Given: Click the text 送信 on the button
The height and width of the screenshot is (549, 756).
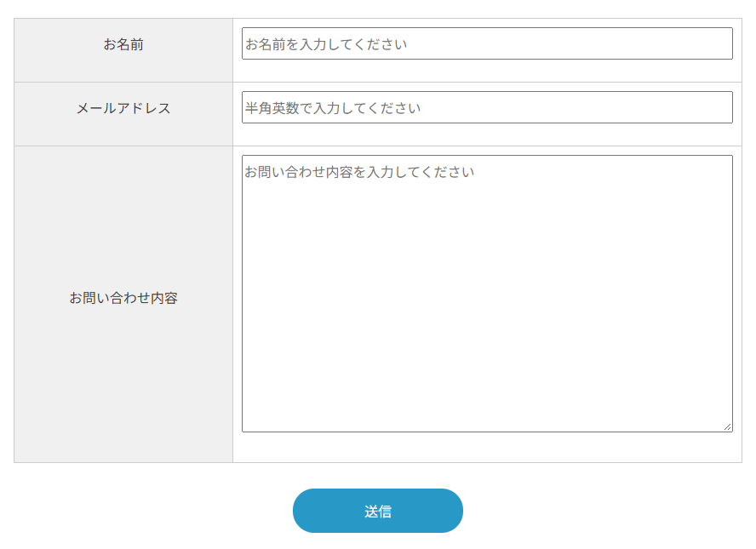Looking at the screenshot, I should pyautogui.click(x=378, y=511).
